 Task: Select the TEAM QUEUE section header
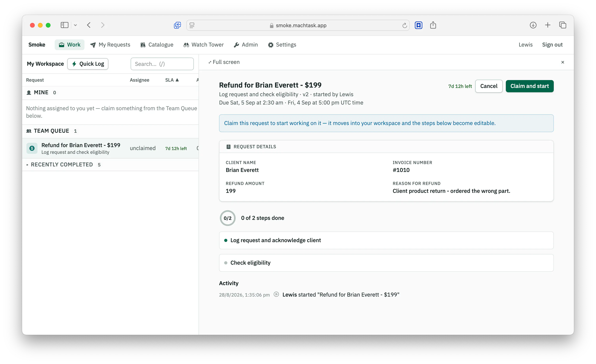[110, 131]
